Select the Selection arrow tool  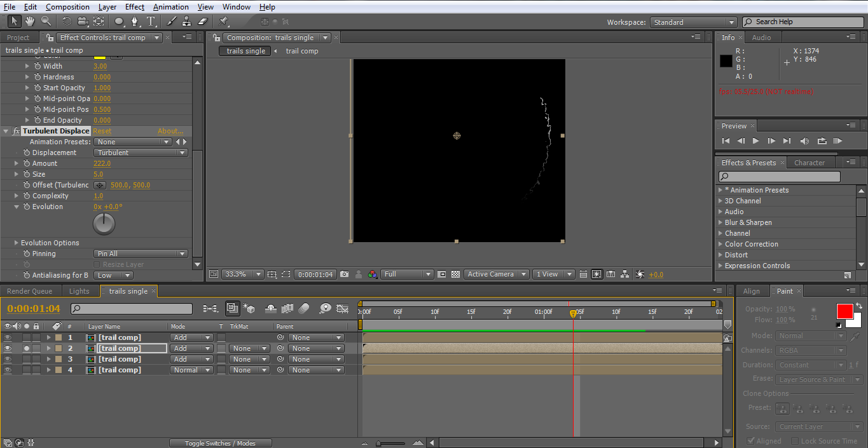tap(14, 21)
